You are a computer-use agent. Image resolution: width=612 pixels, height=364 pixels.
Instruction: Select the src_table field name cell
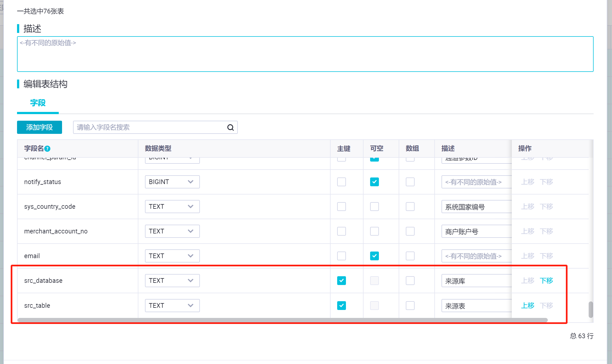tap(78, 306)
